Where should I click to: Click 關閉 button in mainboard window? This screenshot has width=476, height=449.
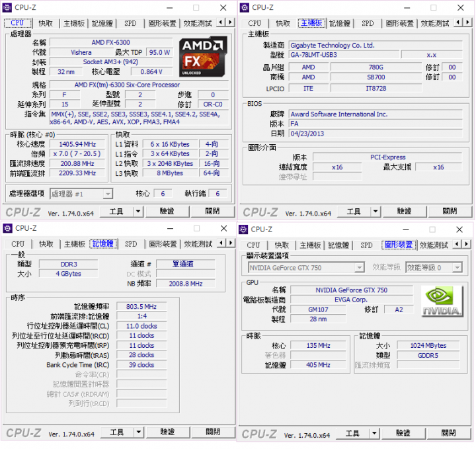450,211
